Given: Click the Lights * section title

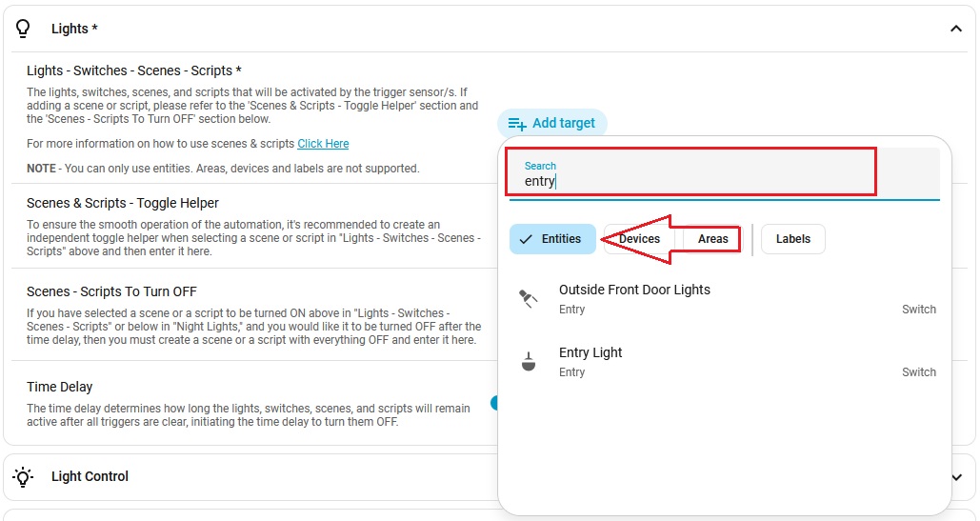Looking at the screenshot, I should 74,29.
